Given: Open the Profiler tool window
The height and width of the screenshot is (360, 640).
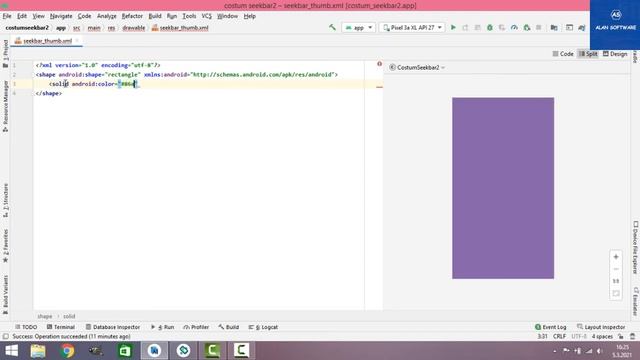Looking at the screenshot, I should 196,327.
